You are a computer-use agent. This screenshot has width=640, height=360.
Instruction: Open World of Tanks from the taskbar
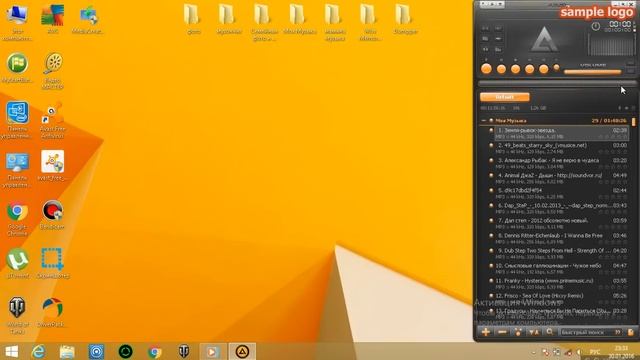184,351
